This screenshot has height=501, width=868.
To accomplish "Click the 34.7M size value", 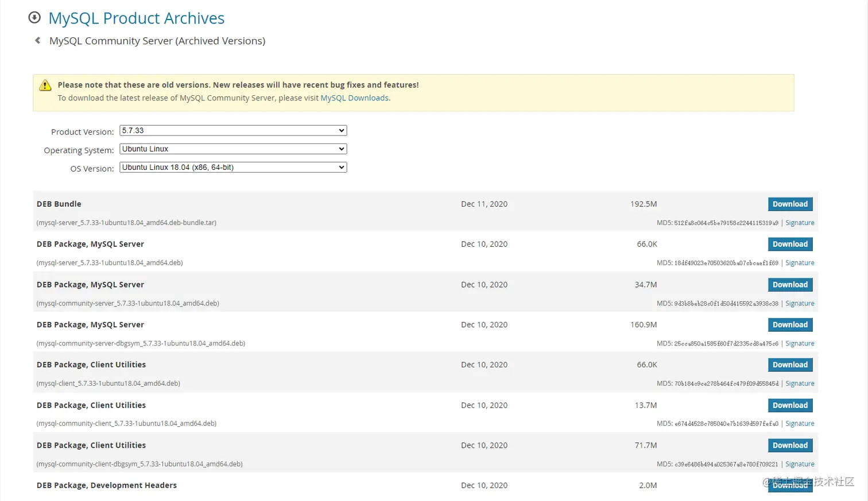I will [x=646, y=285].
